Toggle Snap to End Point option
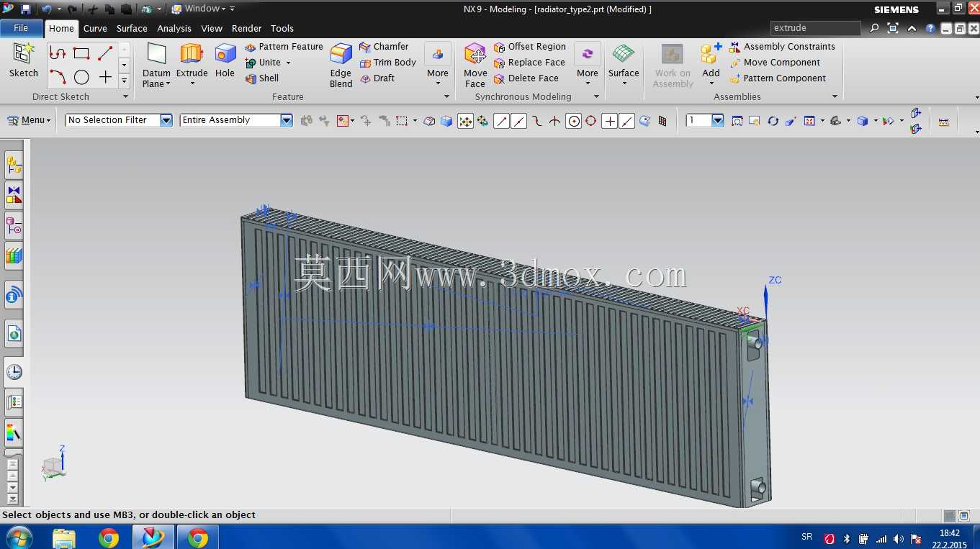This screenshot has width=980, height=549. (501, 121)
